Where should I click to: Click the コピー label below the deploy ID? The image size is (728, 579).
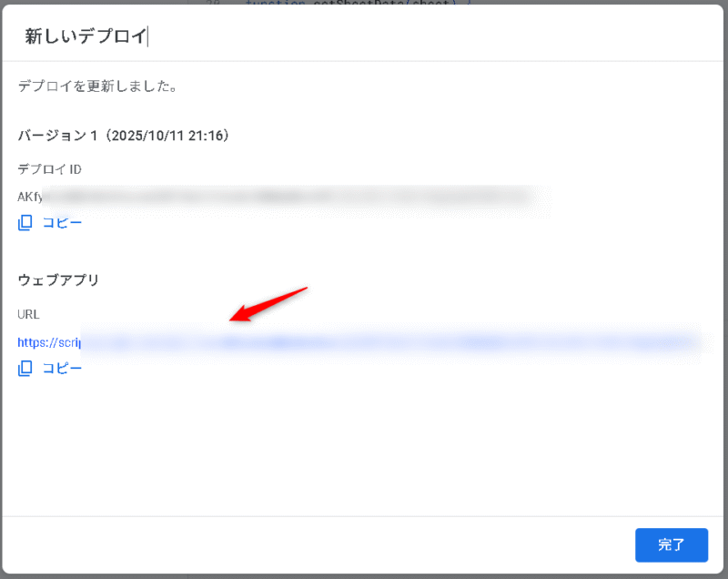click(x=62, y=222)
